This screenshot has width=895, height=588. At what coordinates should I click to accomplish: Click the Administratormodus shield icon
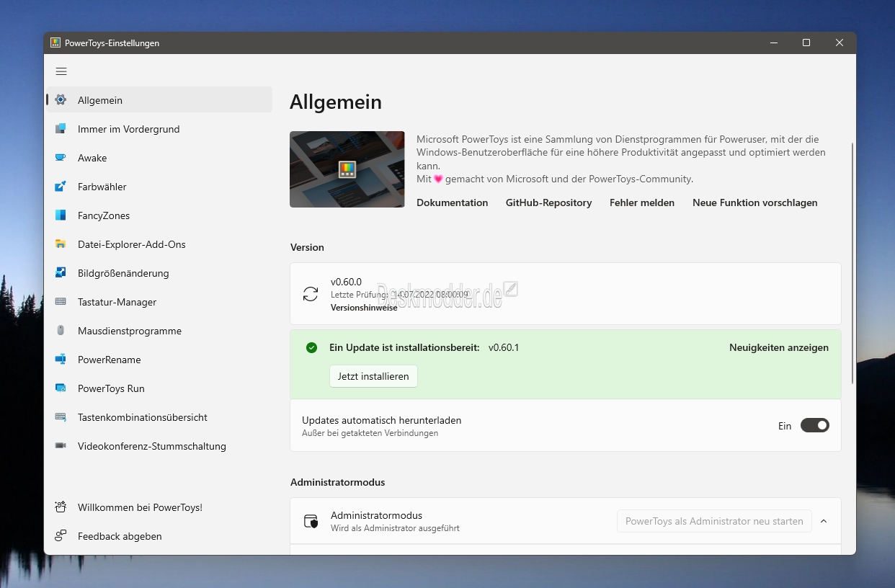(x=311, y=521)
